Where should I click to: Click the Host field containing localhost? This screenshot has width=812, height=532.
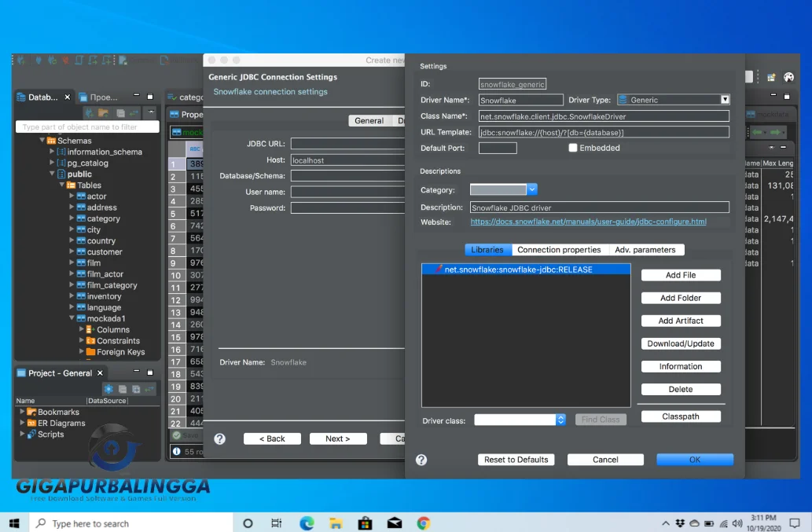coord(347,160)
